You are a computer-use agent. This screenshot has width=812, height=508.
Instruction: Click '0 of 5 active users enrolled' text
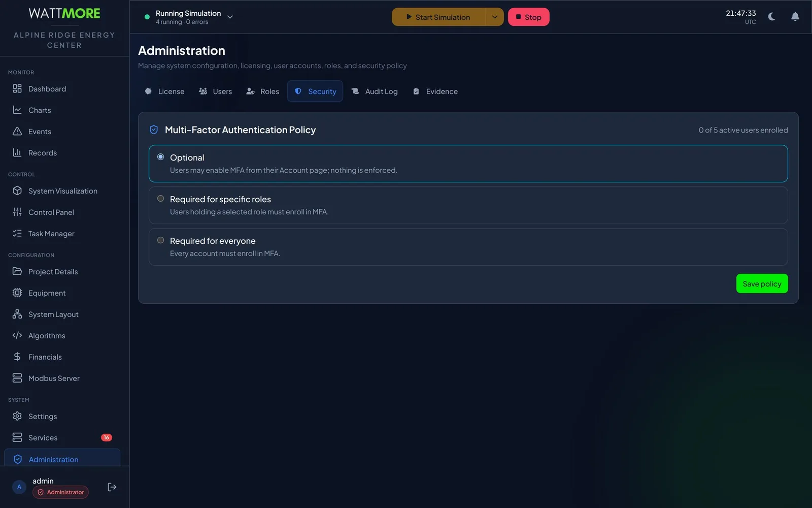[x=743, y=130]
